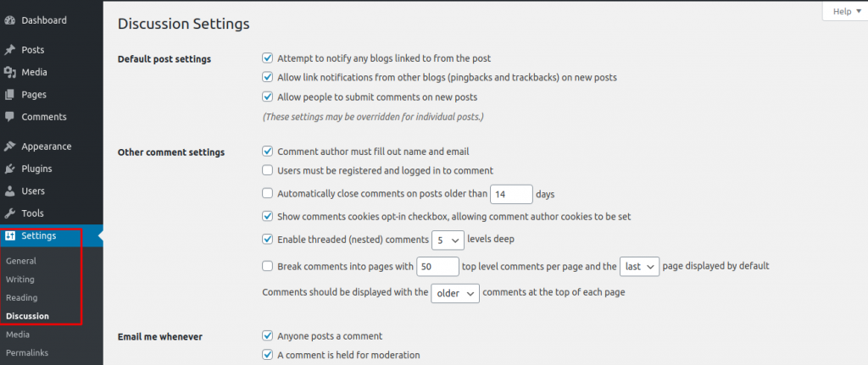Click the Posts pushpin icon
This screenshot has height=365, width=868.
coord(10,50)
